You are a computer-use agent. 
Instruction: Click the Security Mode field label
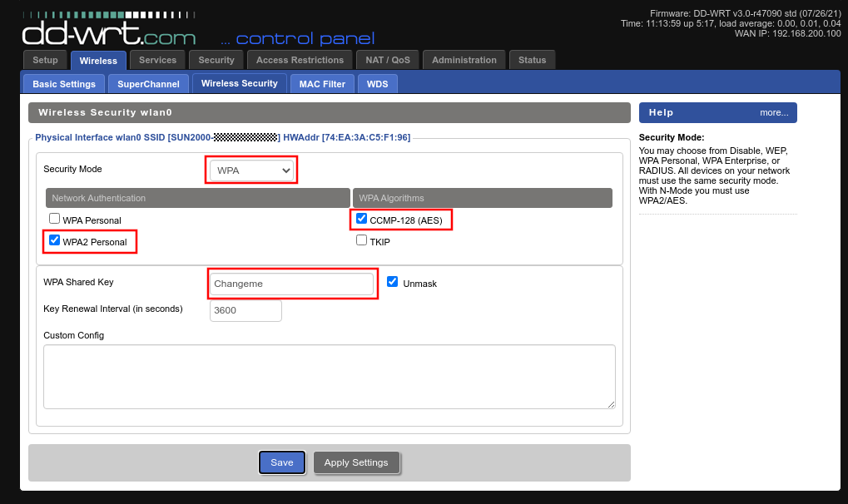(x=72, y=169)
